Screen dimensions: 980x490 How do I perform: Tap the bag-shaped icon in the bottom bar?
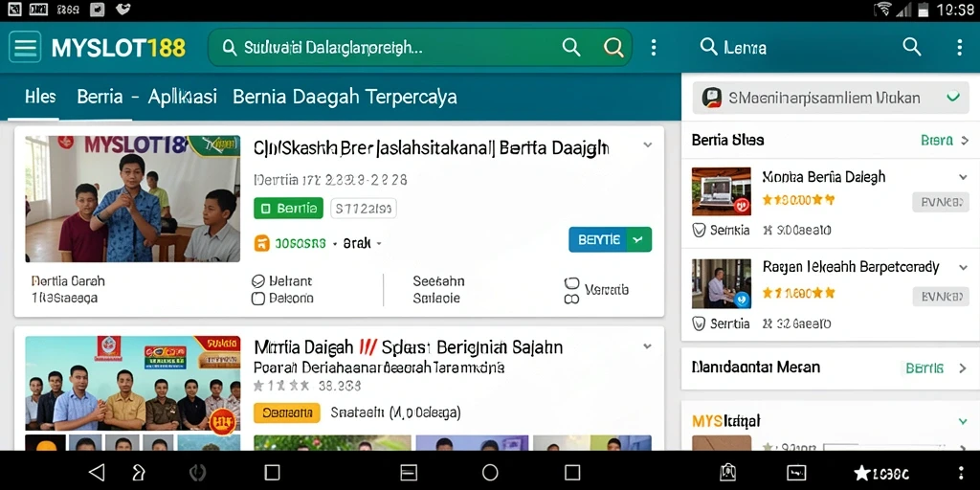(x=727, y=473)
